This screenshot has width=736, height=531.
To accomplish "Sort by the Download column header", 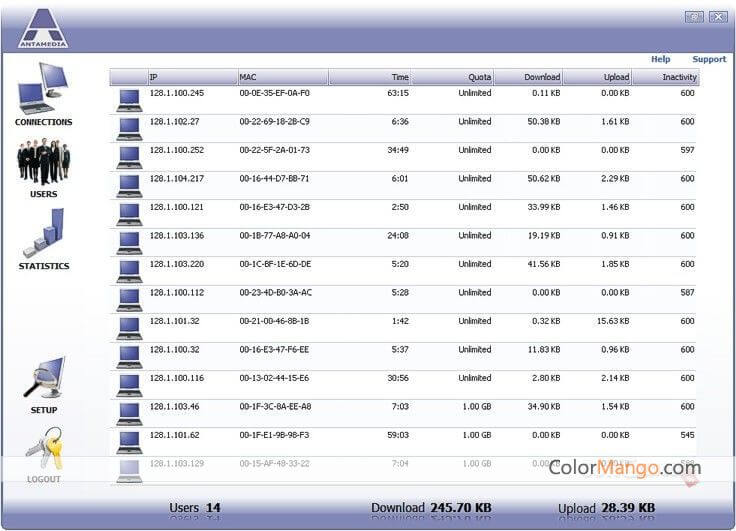I will coord(529,77).
